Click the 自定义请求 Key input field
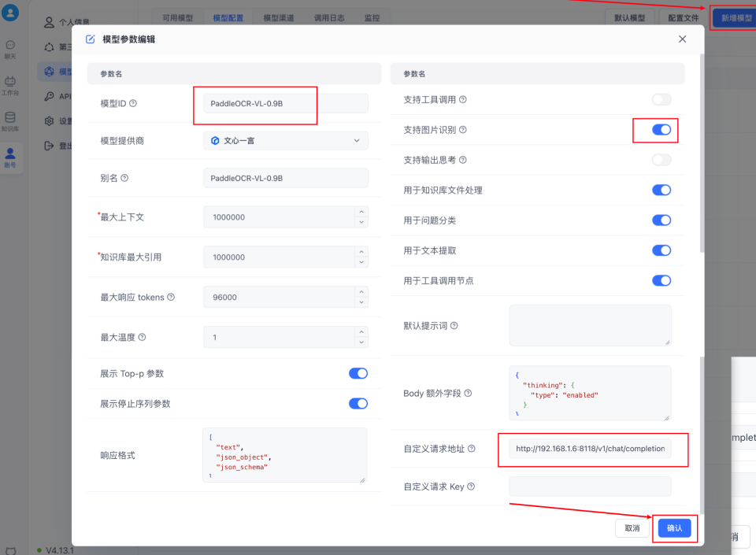This screenshot has height=555, width=756. click(x=589, y=487)
